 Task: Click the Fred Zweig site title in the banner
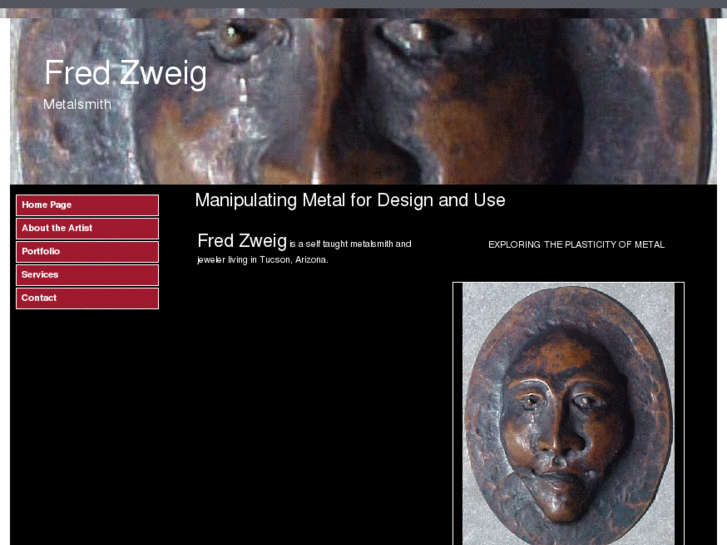(125, 73)
